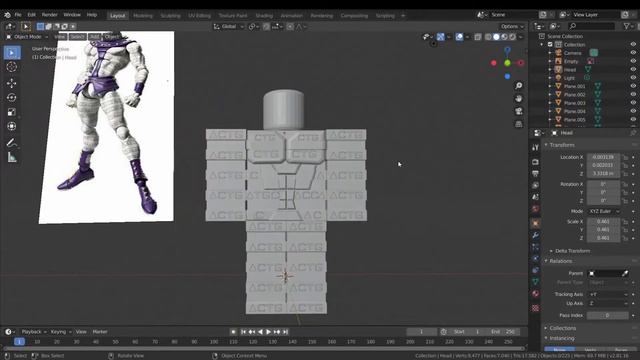The image size is (640, 360).
Task: Open the Object properties tab
Action: coord(536,223)
